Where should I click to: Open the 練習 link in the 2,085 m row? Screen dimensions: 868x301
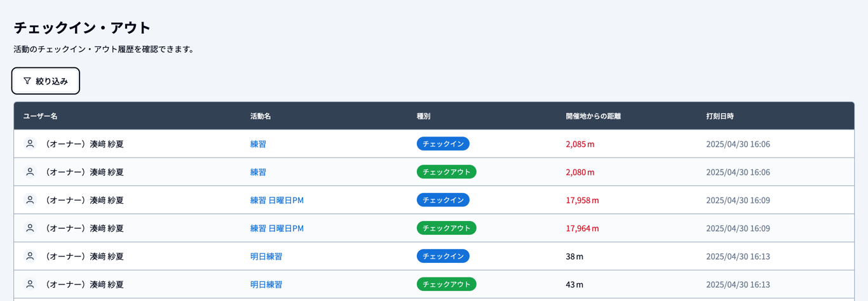coord(258,144)
